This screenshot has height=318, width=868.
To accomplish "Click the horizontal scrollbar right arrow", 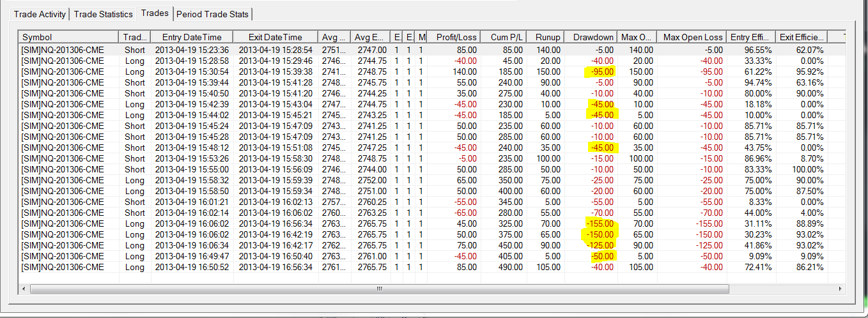I will point(839,289).
